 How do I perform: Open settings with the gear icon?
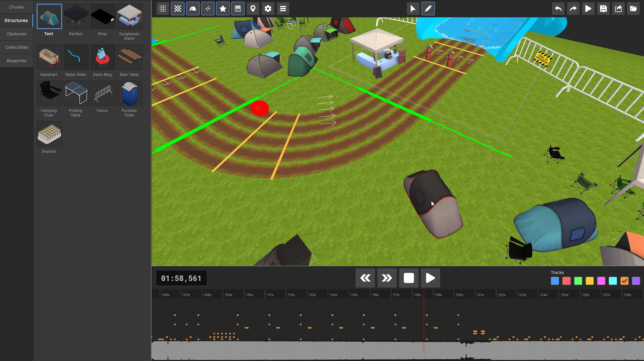(268, 9)
